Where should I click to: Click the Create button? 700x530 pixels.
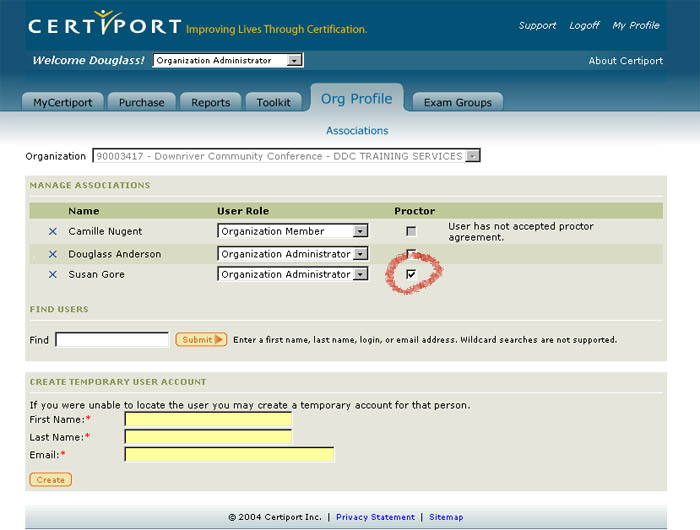[x=50, y=480]
